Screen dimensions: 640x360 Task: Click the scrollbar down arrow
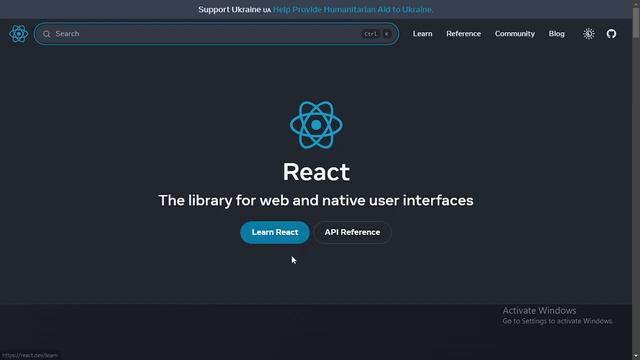click(636, 357)
